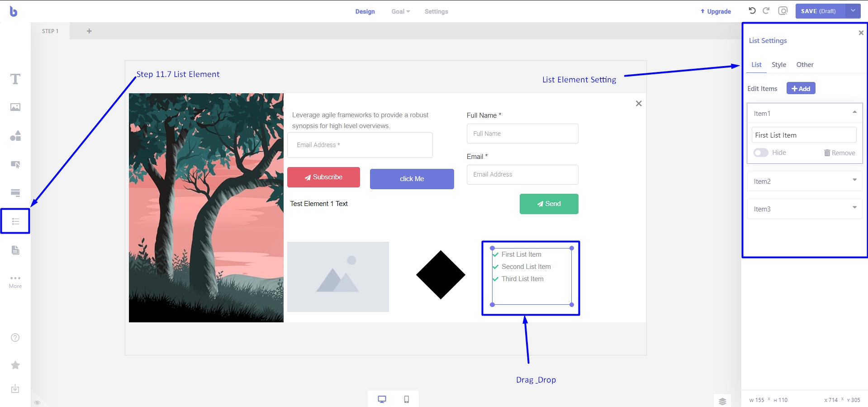
Task: Switch to mobile view
Action: click(406, 399)
